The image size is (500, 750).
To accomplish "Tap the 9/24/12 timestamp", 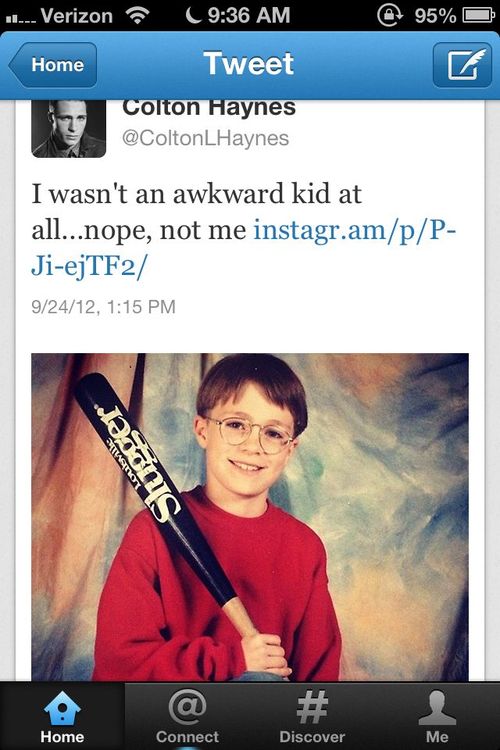I will [104, 307].
